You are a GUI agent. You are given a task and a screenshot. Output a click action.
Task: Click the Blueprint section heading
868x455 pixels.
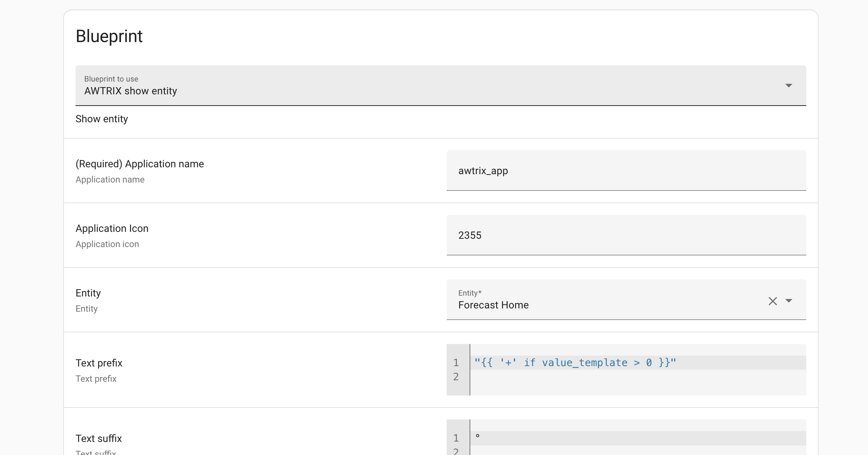[109, 36]
